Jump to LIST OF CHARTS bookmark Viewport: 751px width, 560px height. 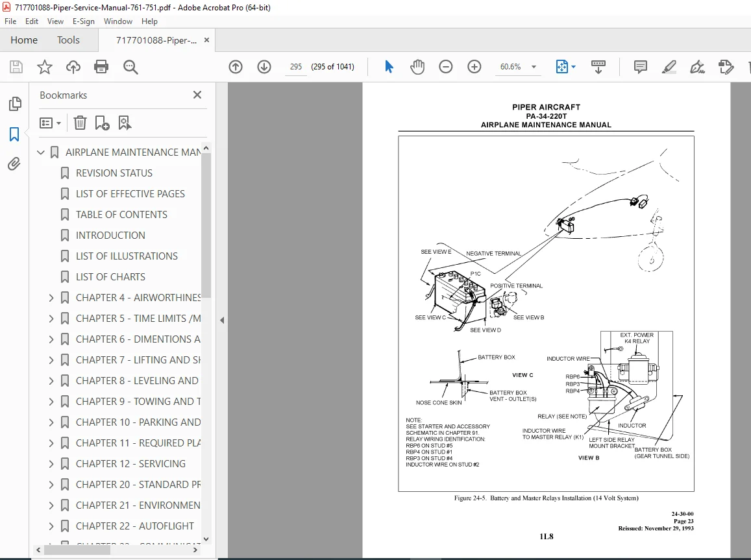coord(110,277)
